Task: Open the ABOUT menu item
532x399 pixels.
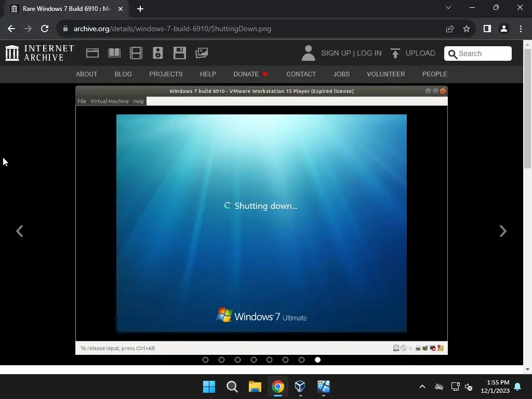Action: 87,74
